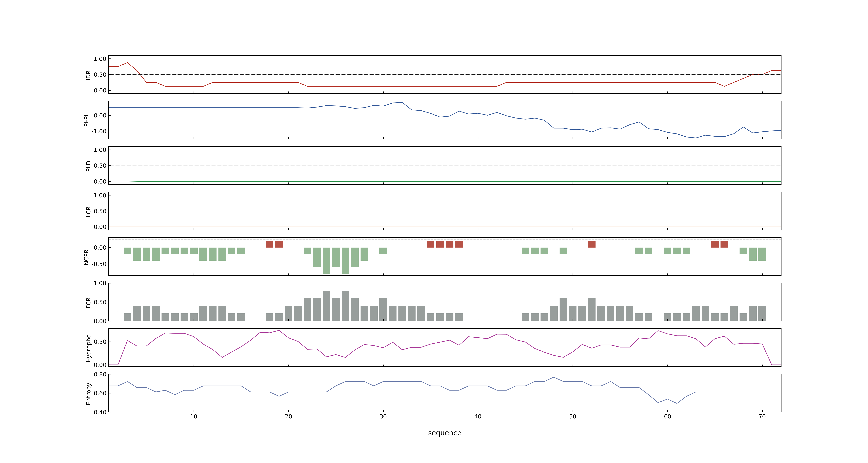Click the 1.00 tick of FCR axis

tap(100, 283)
